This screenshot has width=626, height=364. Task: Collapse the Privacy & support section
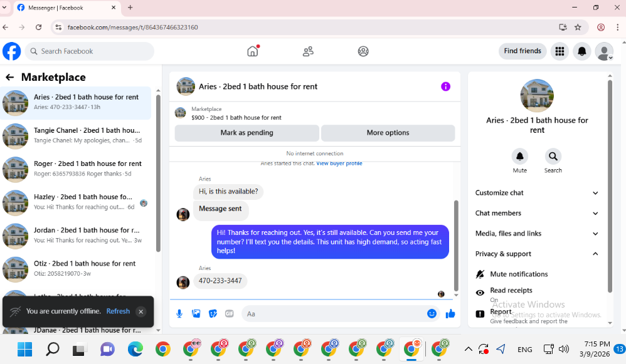tap(536, 254)
